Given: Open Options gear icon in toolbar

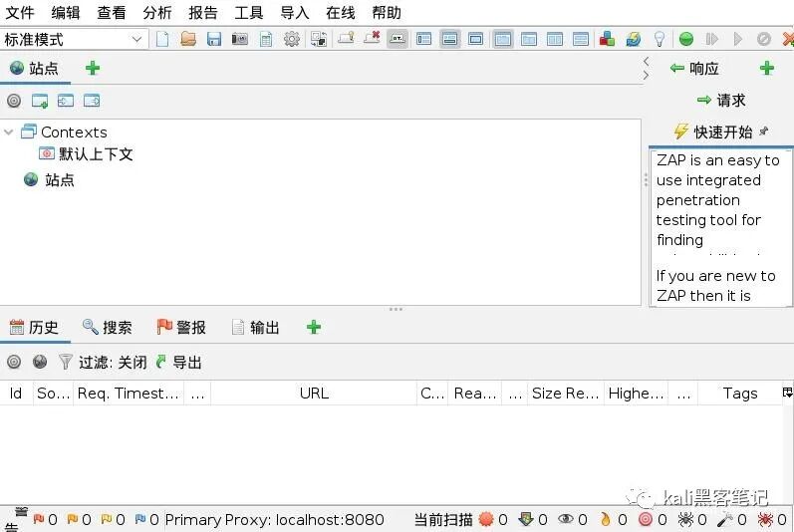Looking at the screenshot, I should (x=292, y=39).
